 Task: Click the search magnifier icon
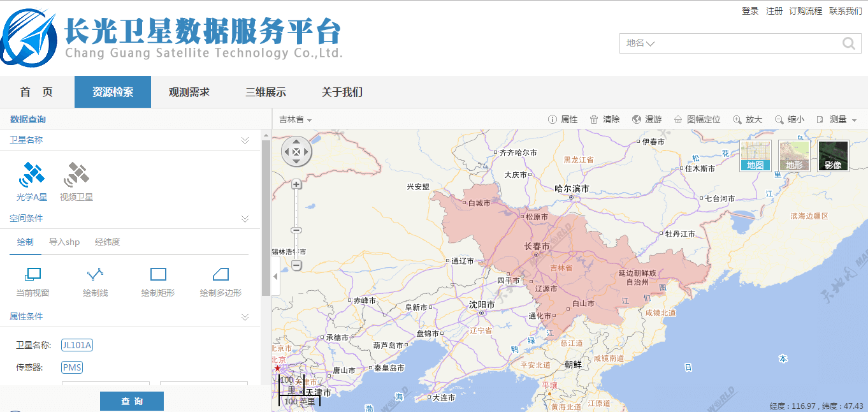[849, 43]
